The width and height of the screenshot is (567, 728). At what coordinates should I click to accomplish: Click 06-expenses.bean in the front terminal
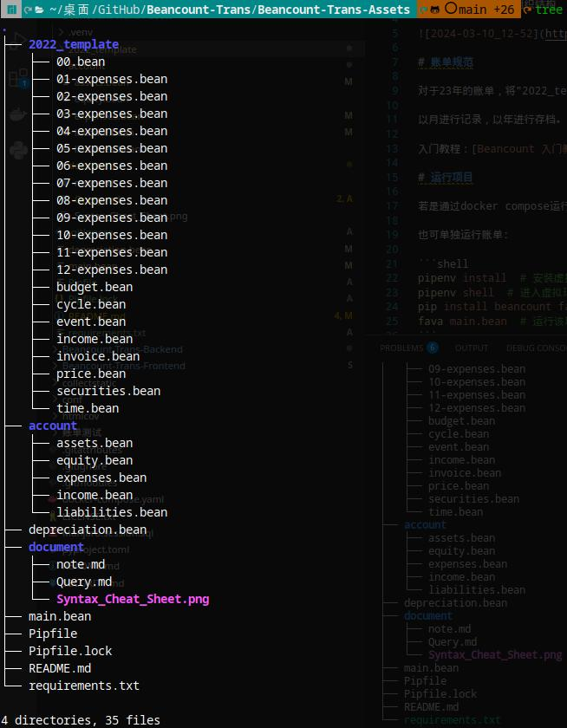pos(112,166)
